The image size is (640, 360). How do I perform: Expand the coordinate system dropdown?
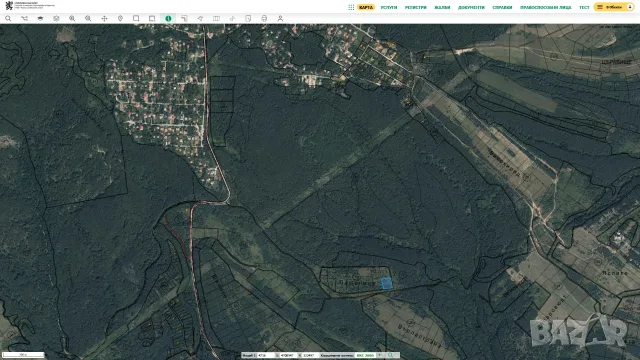380,356
